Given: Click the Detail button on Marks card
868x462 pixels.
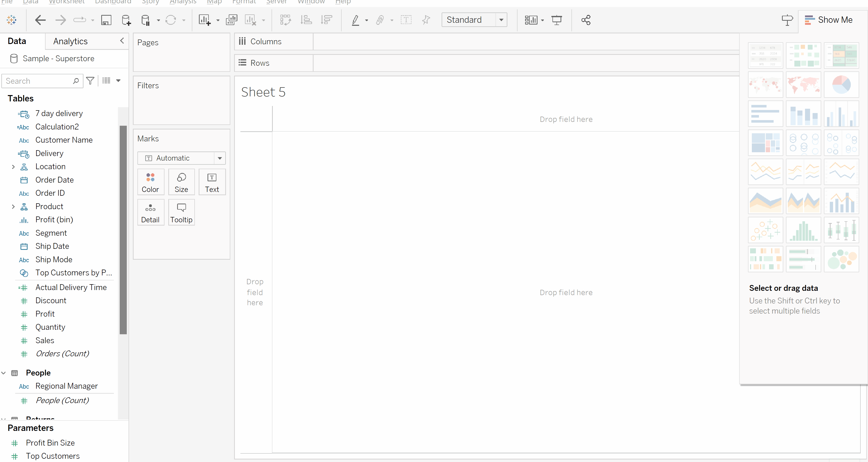Looking at the screenshot, I should [x=150, y=212].
